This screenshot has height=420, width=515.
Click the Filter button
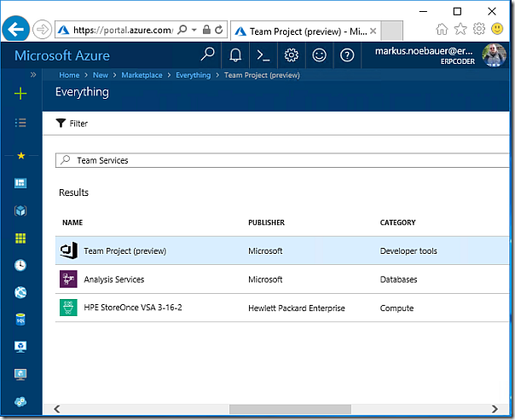pyautogui.click(x=72, y=124)
